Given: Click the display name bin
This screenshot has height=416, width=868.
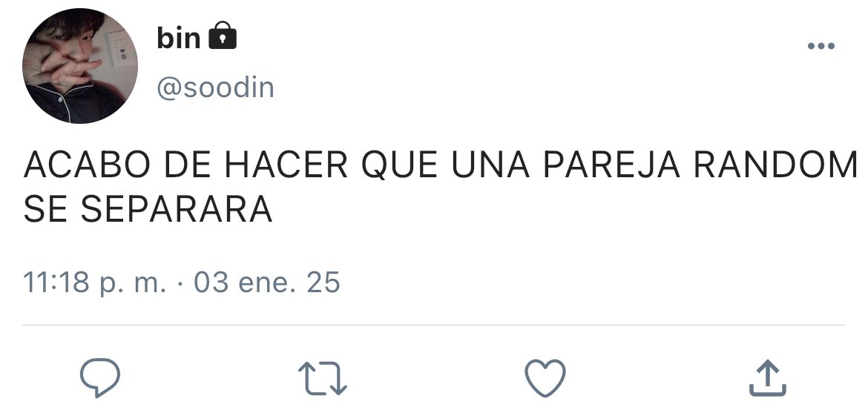Looking at the screenshot, I should [178, 38].
